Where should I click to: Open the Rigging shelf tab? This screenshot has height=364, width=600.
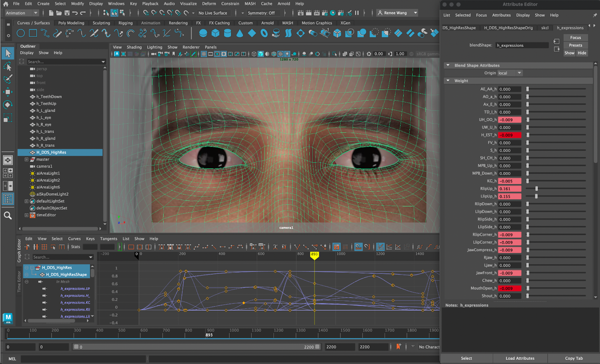point(125,23)
